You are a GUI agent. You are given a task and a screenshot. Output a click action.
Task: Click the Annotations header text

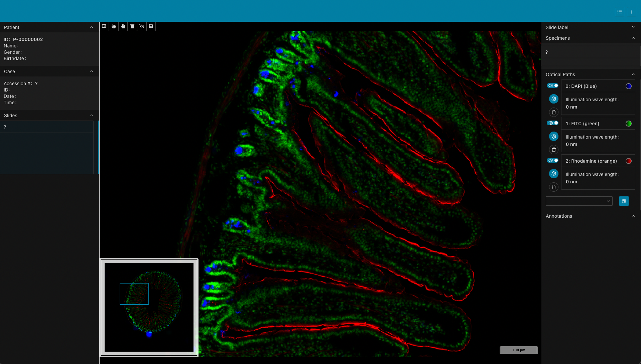559,216
